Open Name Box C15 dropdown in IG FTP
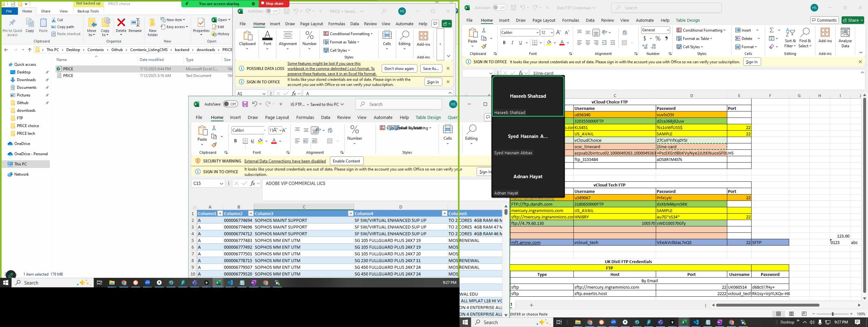The height and width of the screenshot is (327, 868). pyautogui.click(x=221, y=183)
